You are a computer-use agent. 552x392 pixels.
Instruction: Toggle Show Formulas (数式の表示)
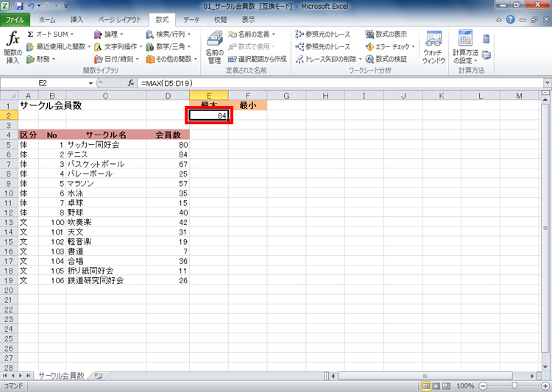[x=386, y=34]
